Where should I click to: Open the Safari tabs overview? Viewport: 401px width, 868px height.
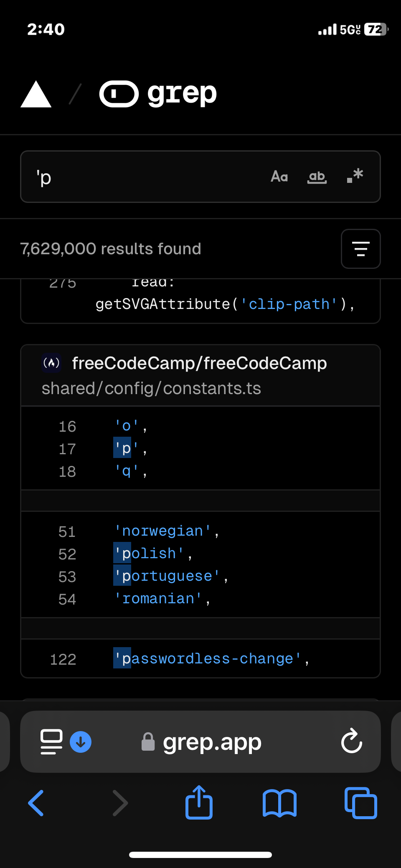tap(361, 803)
